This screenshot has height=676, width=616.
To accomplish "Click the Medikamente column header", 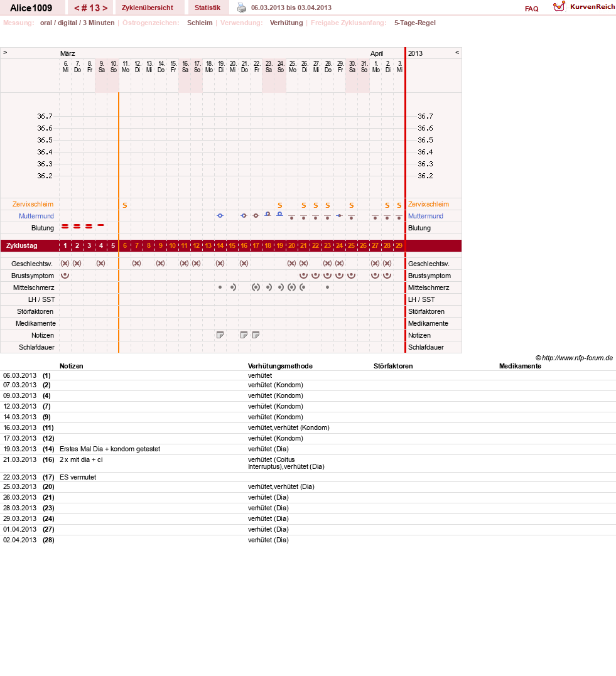I will pyautogui.click(x=520, y=366).
